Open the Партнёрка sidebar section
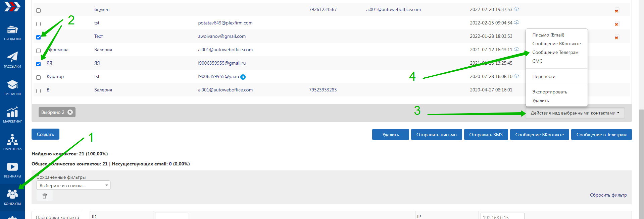The image size is (644, 219). (12, 143)
